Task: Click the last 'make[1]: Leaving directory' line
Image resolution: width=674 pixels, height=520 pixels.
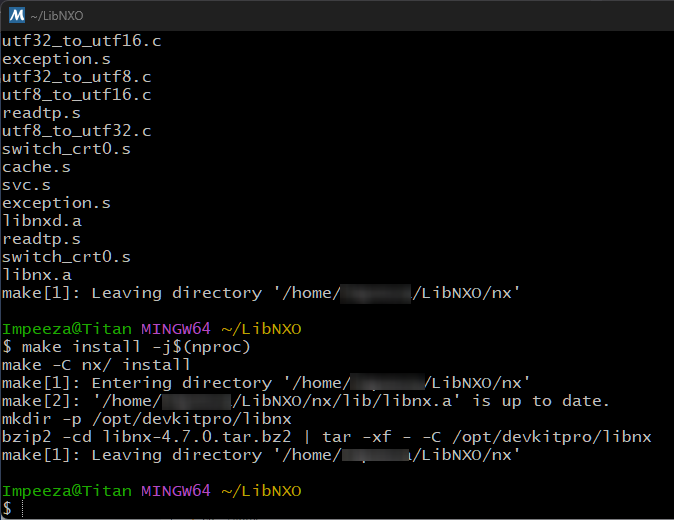Action: (261, 456)
